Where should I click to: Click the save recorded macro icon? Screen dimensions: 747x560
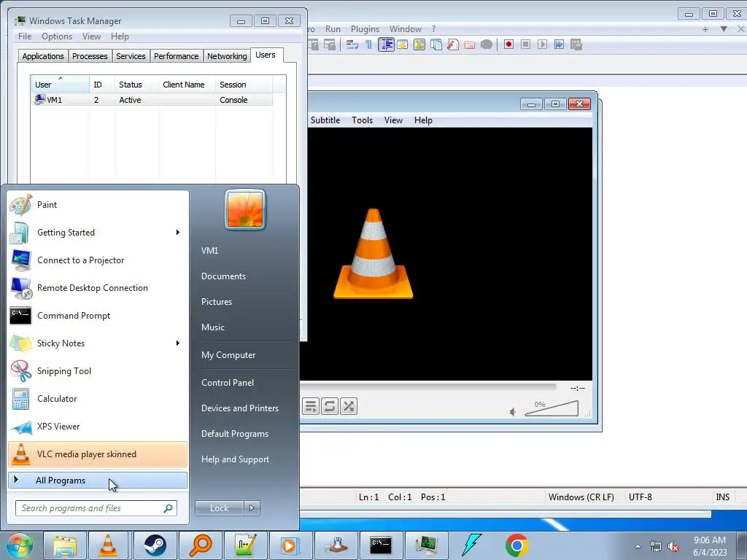576,44
